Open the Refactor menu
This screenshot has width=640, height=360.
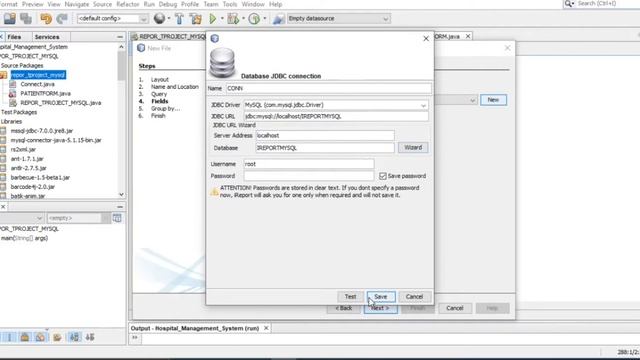coord(128,4)
